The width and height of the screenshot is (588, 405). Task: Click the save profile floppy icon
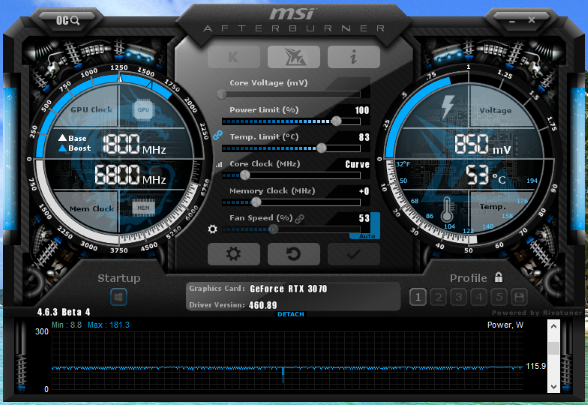click(x=519, y=297)
